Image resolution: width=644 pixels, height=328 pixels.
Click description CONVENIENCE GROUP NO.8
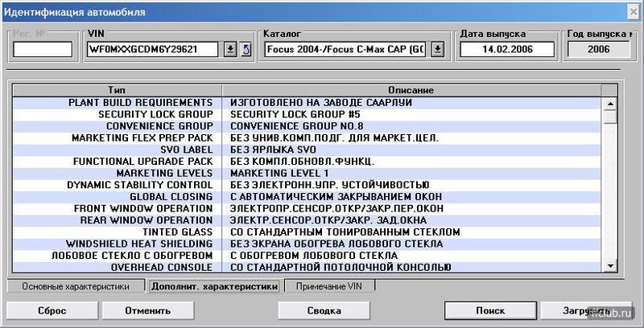point(296,126)
